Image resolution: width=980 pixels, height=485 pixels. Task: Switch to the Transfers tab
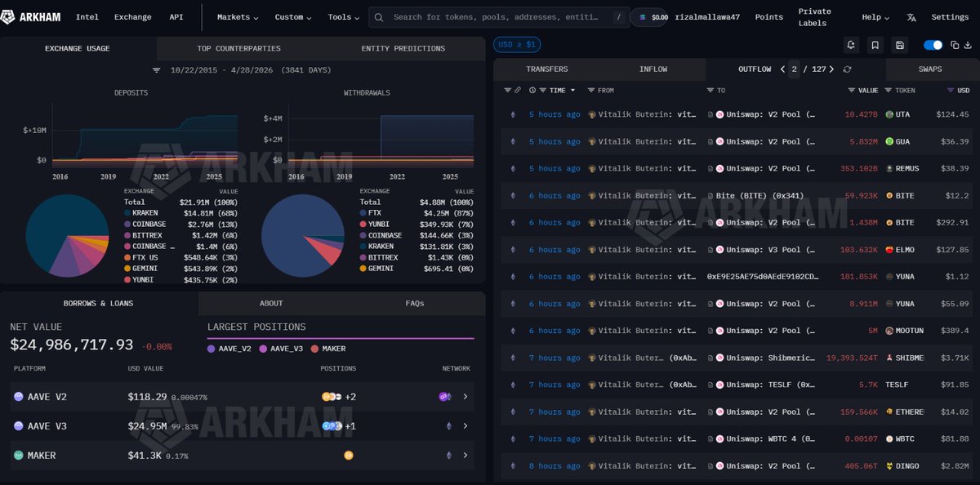pyautogui.click(x=547, y=69)
